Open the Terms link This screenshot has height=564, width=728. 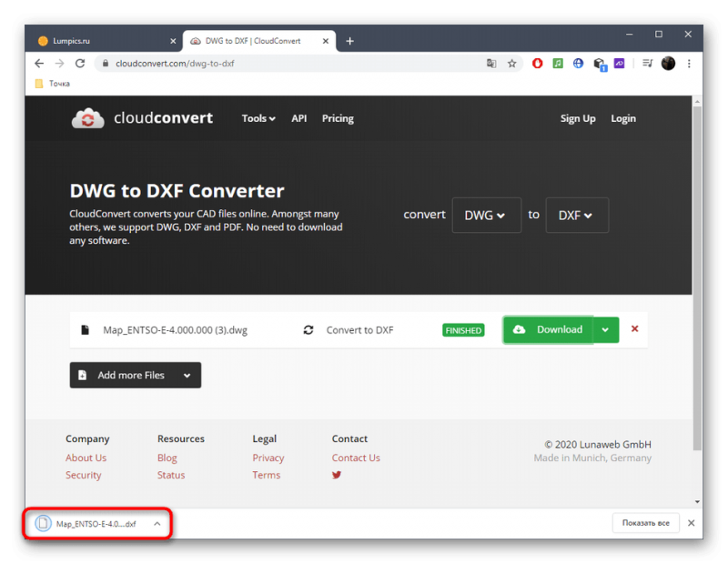(267, 475)
